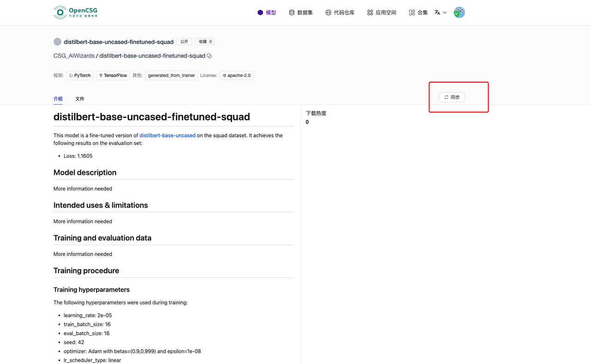Screen dimensions: 591x364
Task: Click the 'Model description' heading
Action: tap(85, 173)
